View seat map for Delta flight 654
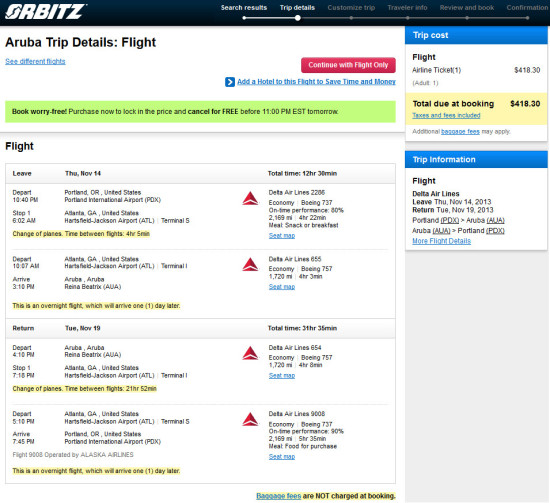The height and width of the screenshot is (503, 550). [x=282, y=376]
